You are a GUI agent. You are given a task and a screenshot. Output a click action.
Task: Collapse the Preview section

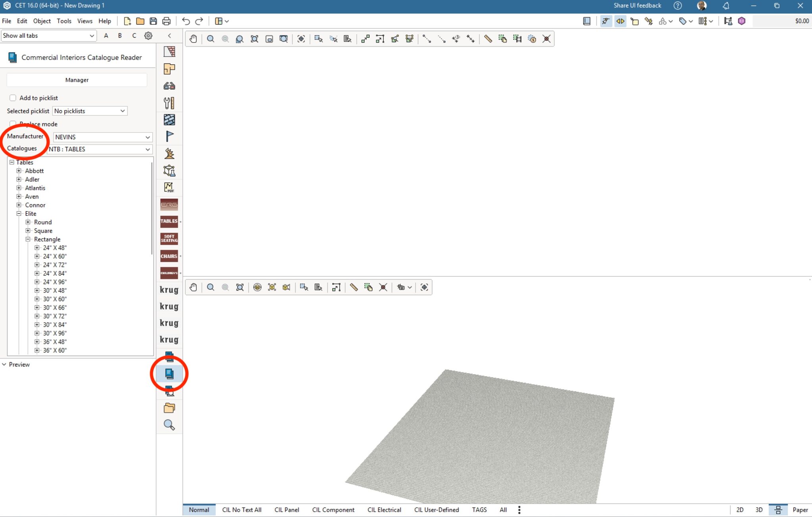[4, 364]
